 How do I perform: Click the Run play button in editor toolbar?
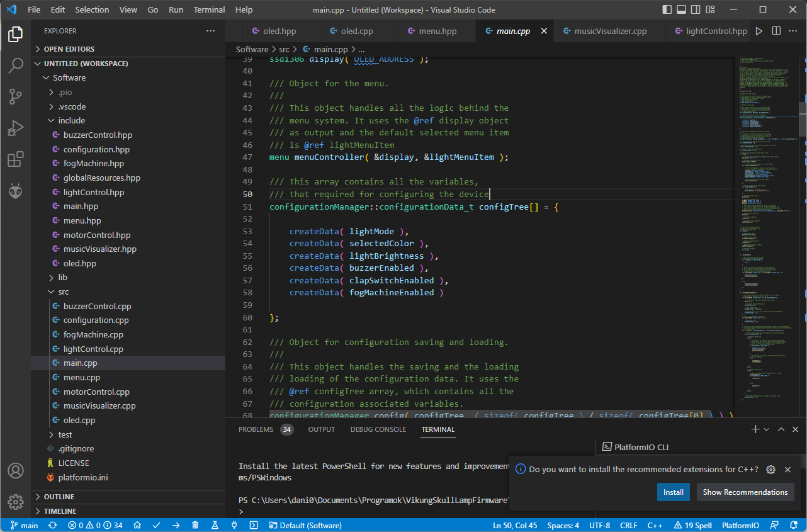pyautogui.click(x=759, y=31)
